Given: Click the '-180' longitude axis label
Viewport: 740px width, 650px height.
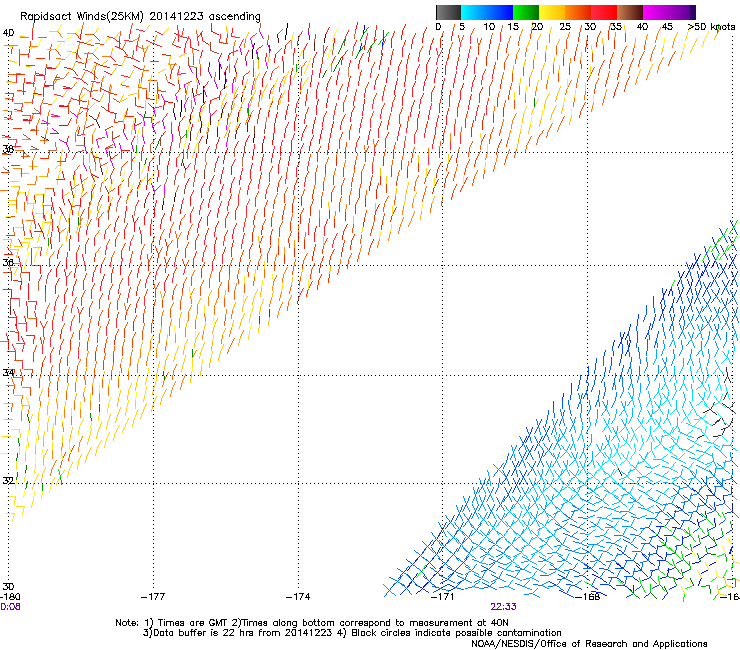Looking at the screenshot, I should [x=10, y=597].
